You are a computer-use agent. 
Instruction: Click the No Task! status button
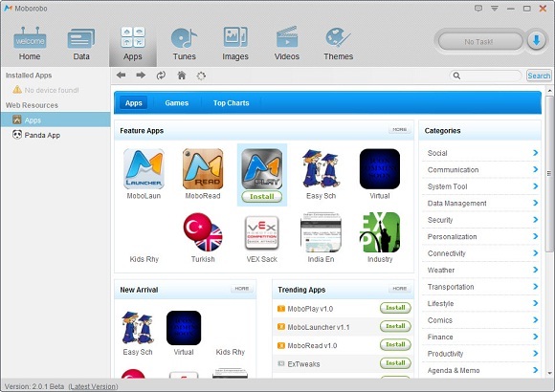coord(479,41)
